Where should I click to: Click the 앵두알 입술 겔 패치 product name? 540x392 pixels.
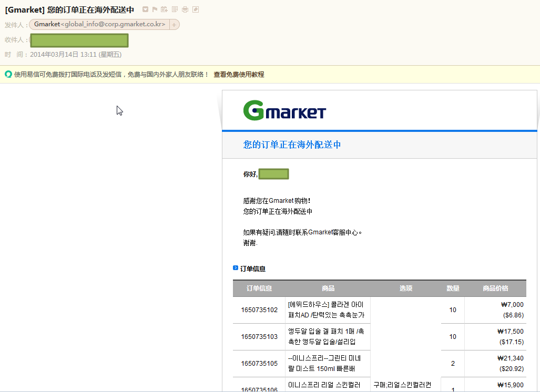pyautogui.click(x=326, y=337)
